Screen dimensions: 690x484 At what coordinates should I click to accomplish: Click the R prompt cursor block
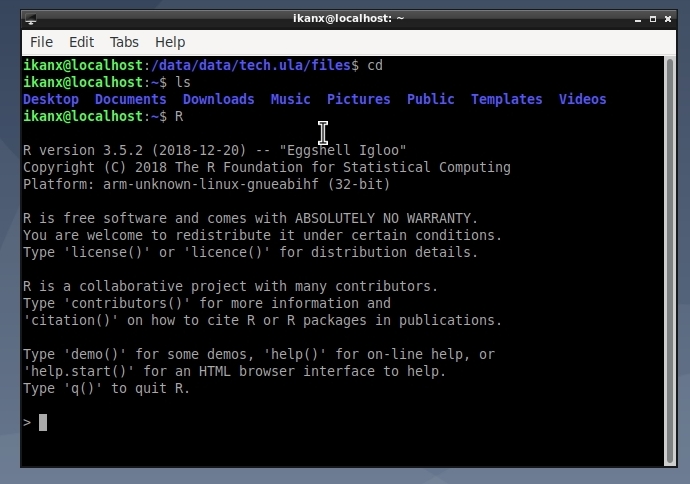click(x=43, y=422)
